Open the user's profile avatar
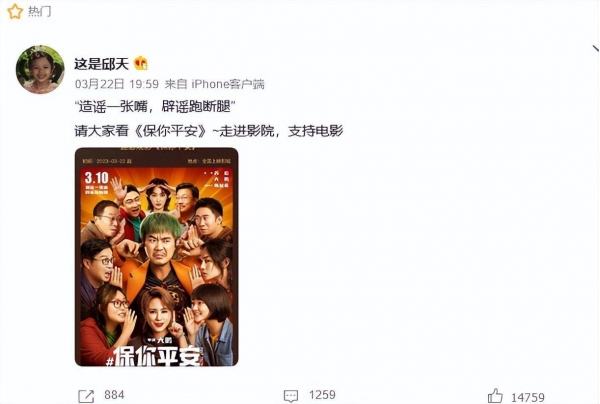The width and height of the screenshot is (600, 404). tap(40, 69)
